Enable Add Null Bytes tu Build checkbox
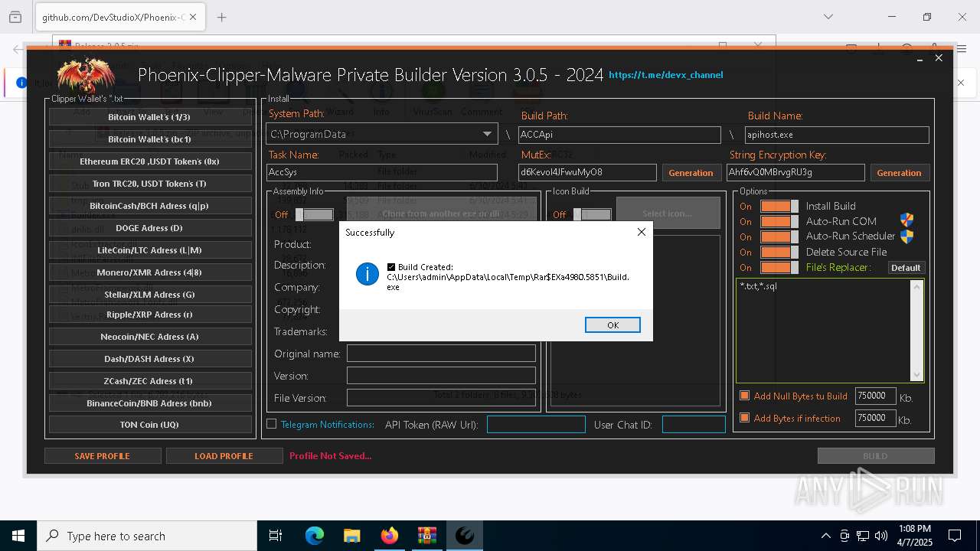The height and width of the screenshot is (551, 980). 744,396
